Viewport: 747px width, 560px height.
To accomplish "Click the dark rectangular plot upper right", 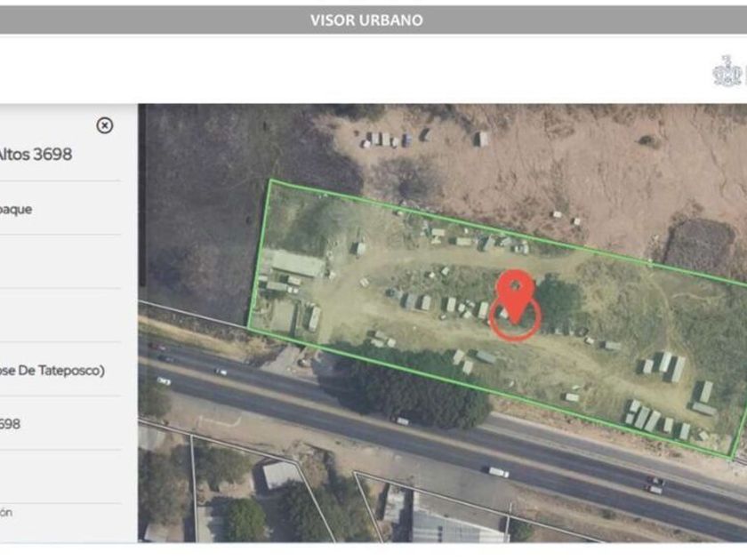I will tap(699, 244).
